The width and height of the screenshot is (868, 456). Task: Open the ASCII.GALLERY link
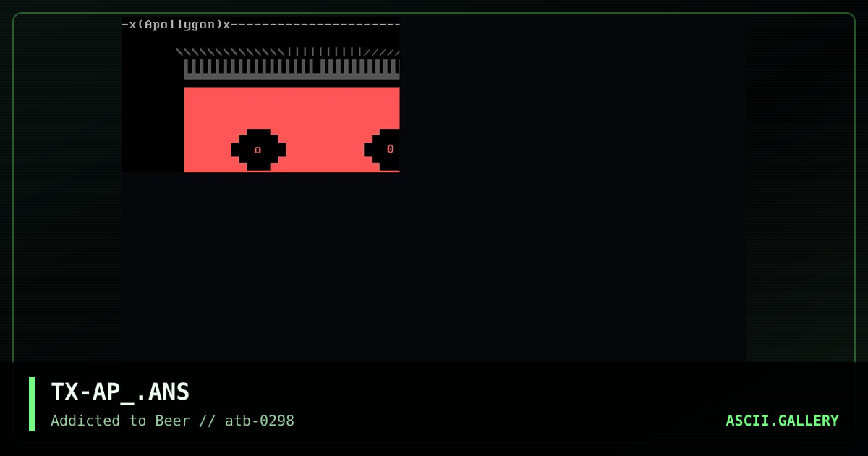click(782, 421)
